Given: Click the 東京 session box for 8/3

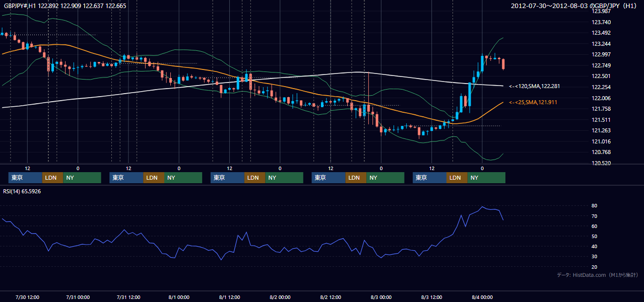Looking at the screenshot, I should (x=429, y=178).
